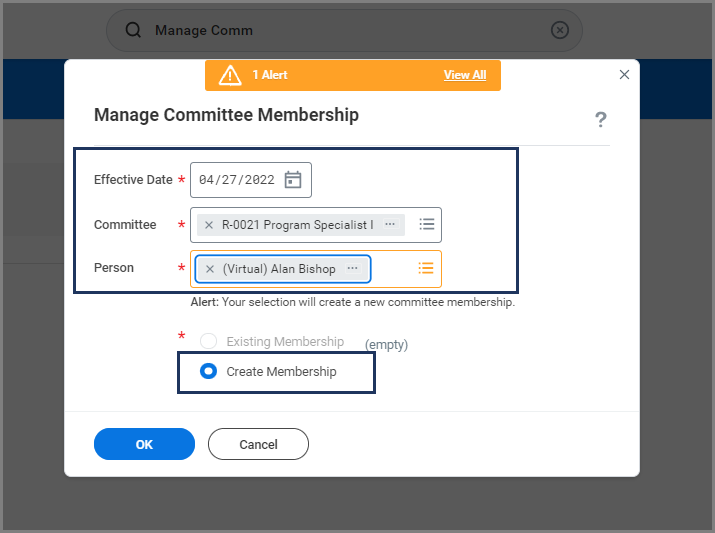
Task: Open related actions for Alan Bishop
Action: [x=352, y=269]
